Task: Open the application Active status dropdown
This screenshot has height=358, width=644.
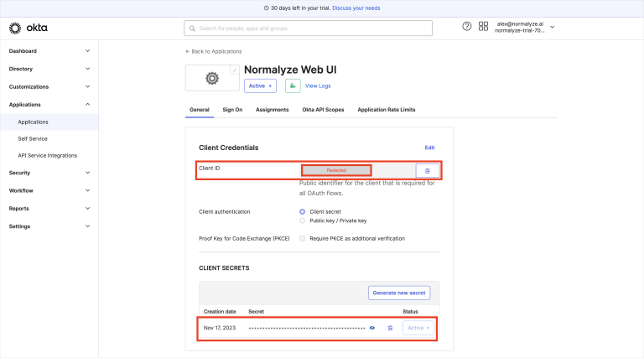Action: click(x=260, y=86)
